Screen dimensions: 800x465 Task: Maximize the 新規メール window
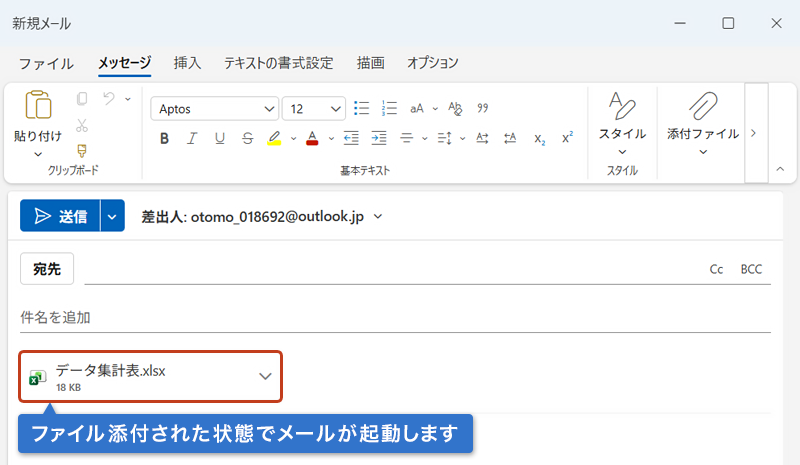(x=728, y=23)
